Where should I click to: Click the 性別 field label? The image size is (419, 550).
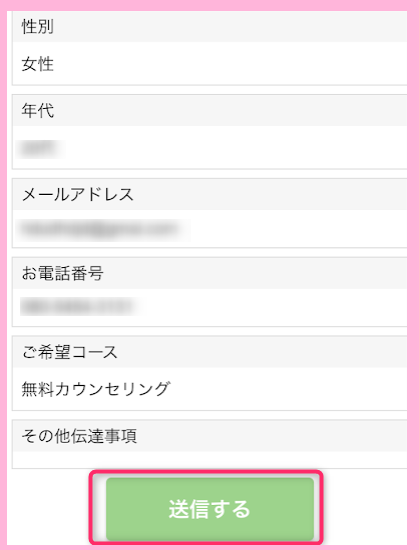coord(38,27)
